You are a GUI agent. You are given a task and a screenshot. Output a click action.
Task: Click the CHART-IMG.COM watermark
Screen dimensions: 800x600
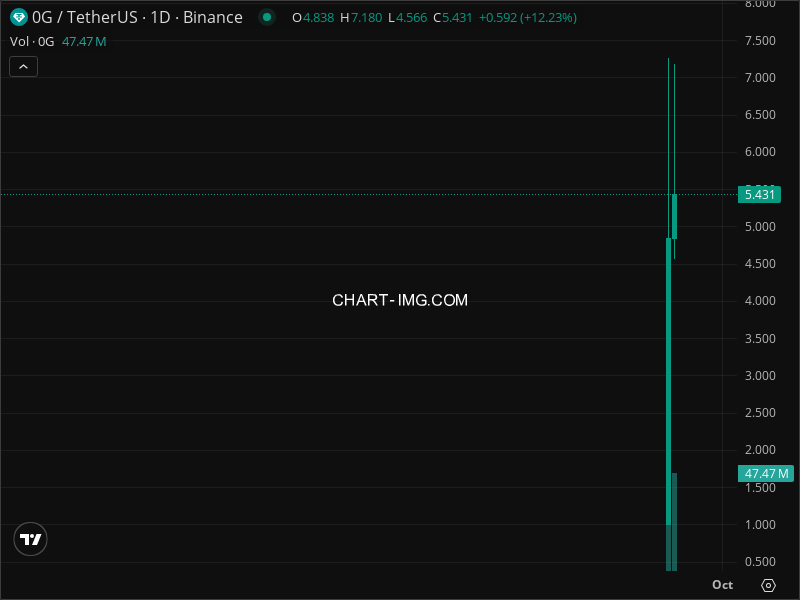[x=400, y=300]
